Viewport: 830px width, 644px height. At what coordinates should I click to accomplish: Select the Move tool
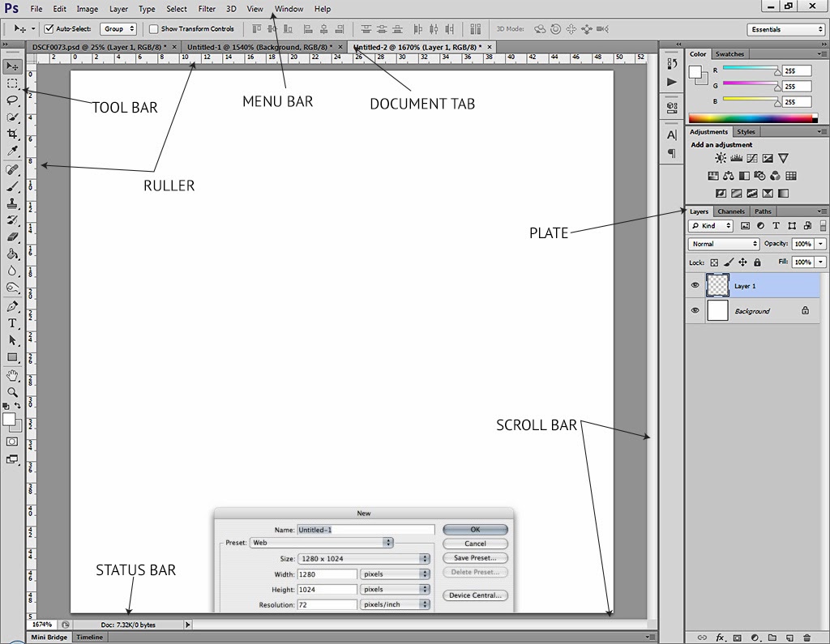(x=13, y=65)
